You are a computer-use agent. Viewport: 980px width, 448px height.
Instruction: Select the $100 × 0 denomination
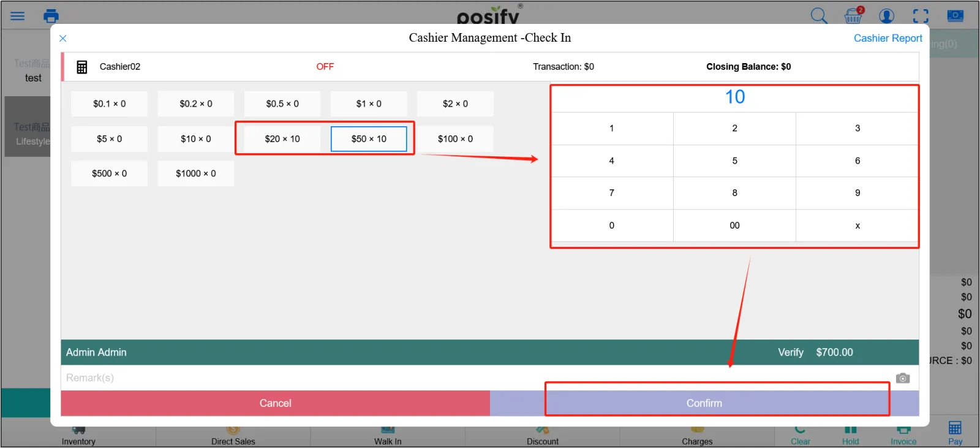(455, 139)
